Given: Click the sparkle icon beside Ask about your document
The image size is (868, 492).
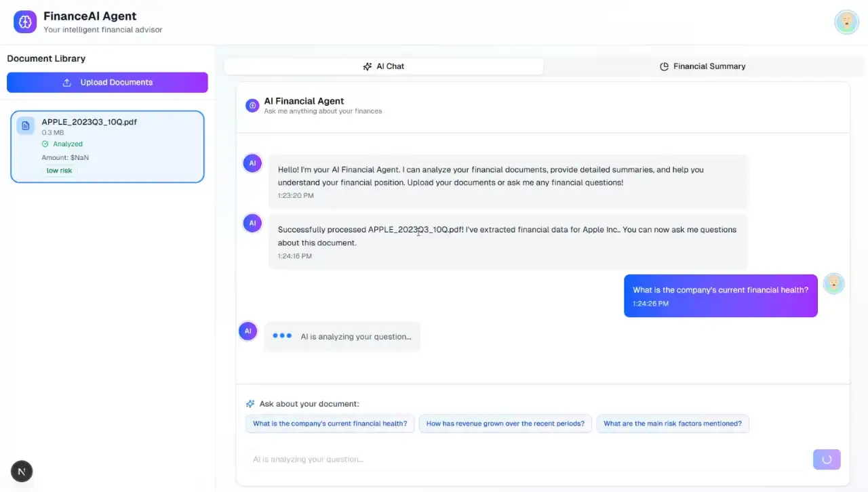Looking at the screenshot, I should (250, 404).
